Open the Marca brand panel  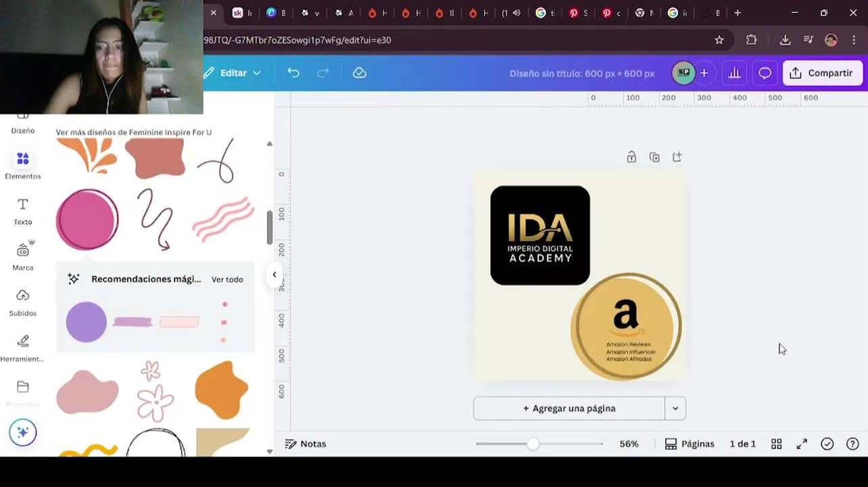[x=22, y=256]
